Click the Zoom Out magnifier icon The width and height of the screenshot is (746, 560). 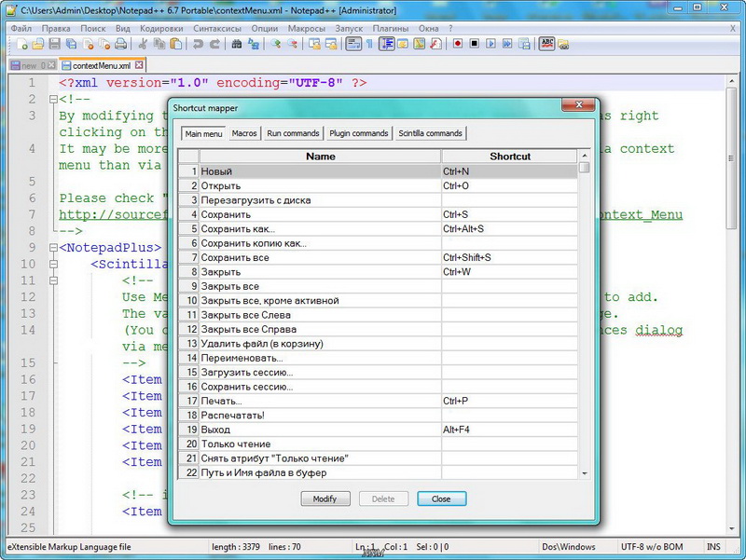pos(292,44)
